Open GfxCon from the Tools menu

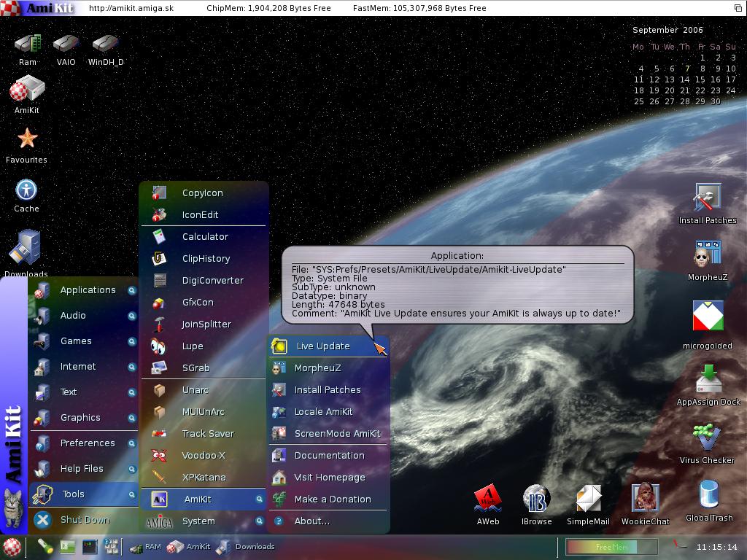coord(204,303)
